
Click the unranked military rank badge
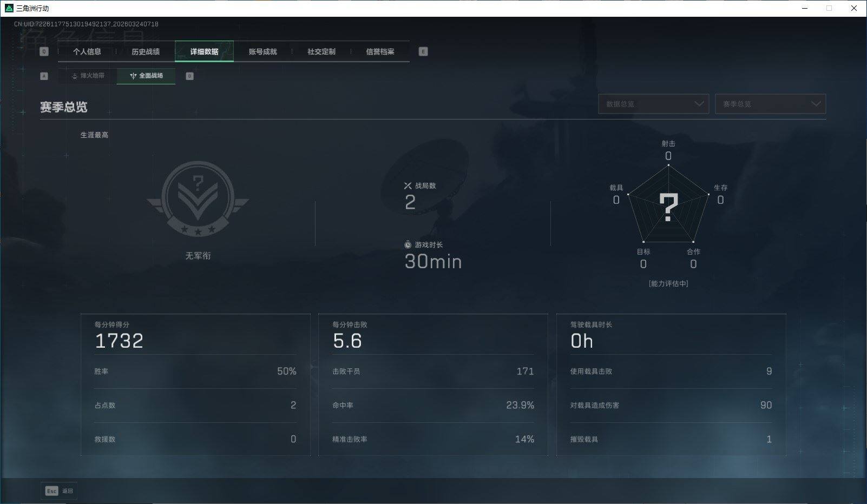click(198, 198)
